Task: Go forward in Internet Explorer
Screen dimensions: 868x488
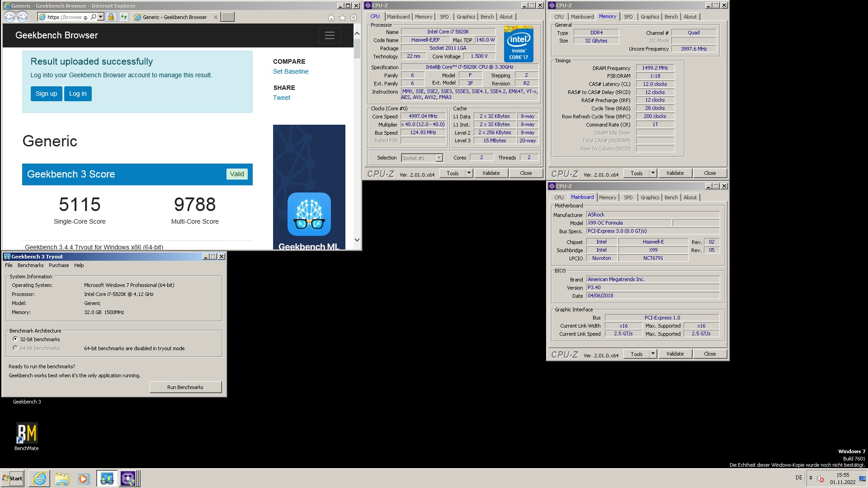Action: (22, 17)
